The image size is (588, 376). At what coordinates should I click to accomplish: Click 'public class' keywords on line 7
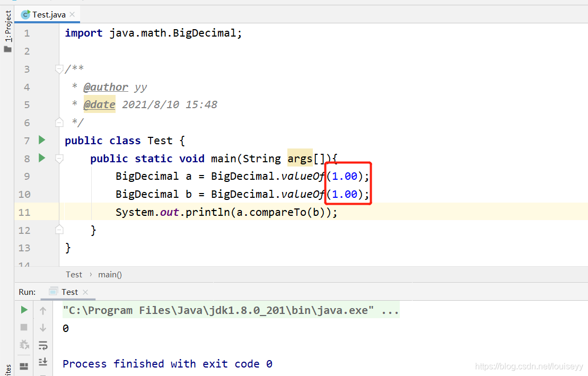[x=102, y=141]
